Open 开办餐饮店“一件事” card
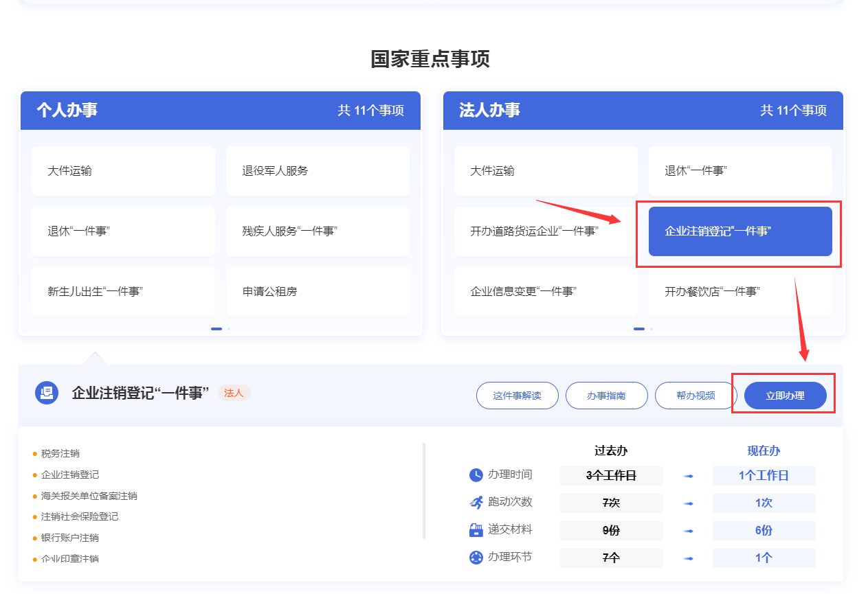 pyautogui.click(x=740, y=292)
